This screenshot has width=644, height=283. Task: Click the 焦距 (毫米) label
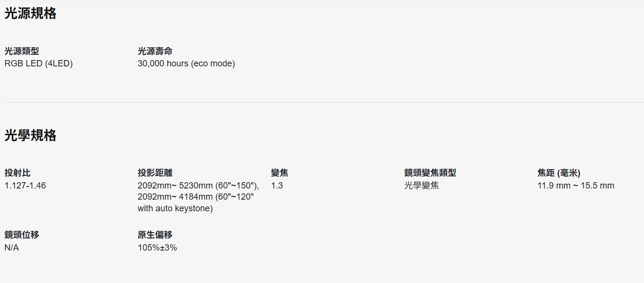pos(559,173)
